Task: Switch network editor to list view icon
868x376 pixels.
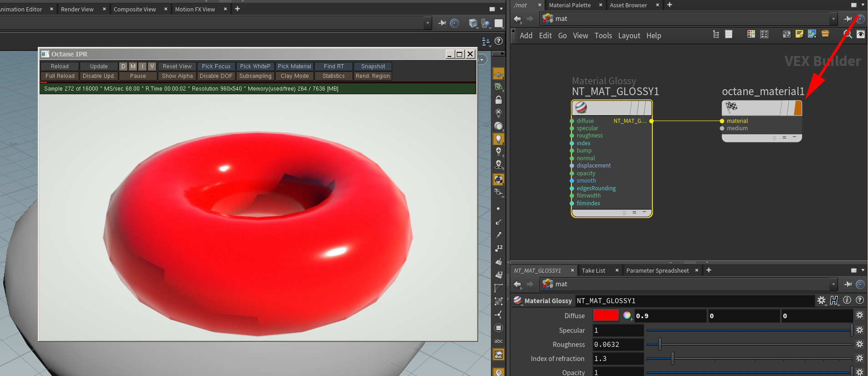Action: point(729,34)
